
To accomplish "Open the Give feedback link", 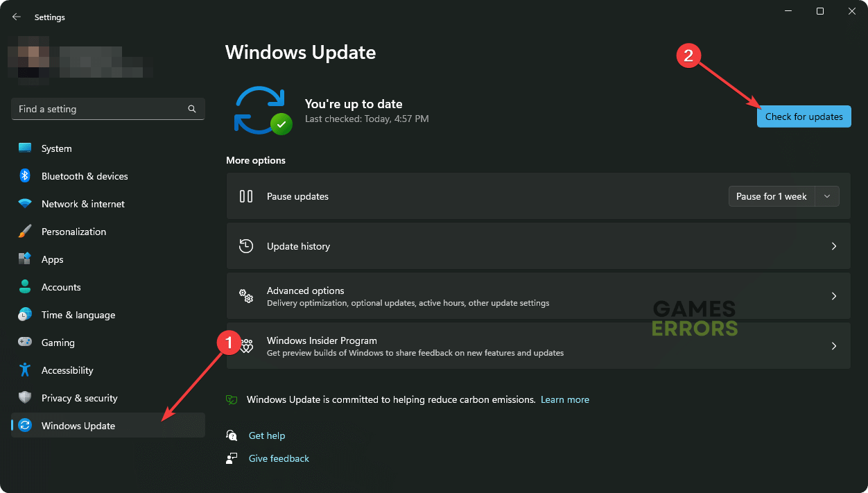I will click(x=279, y=458).
